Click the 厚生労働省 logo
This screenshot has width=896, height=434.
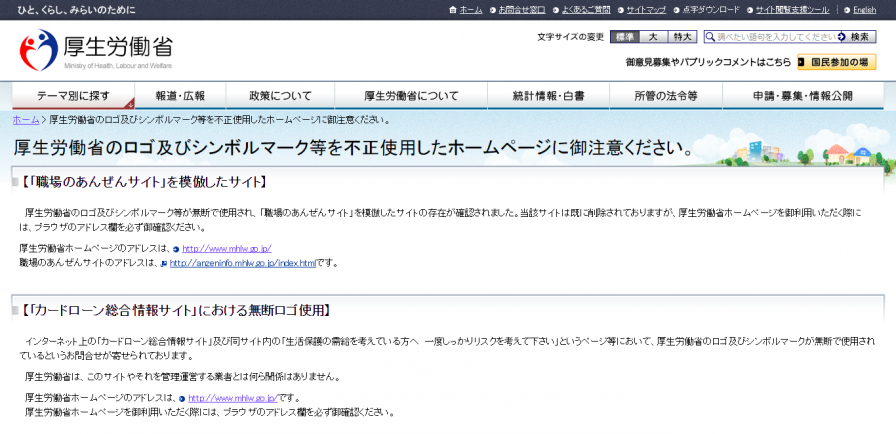pos(95,50)
